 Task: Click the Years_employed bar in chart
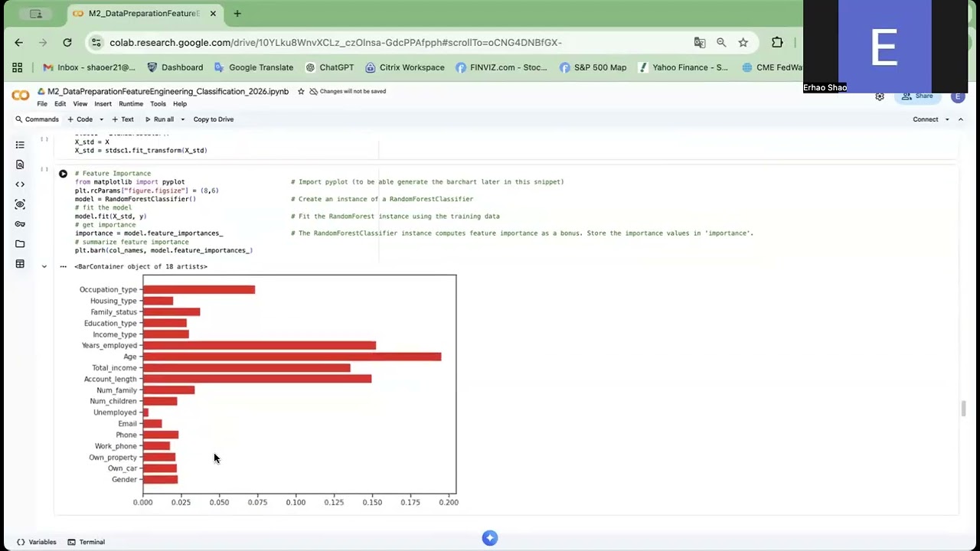coord(260,345)
